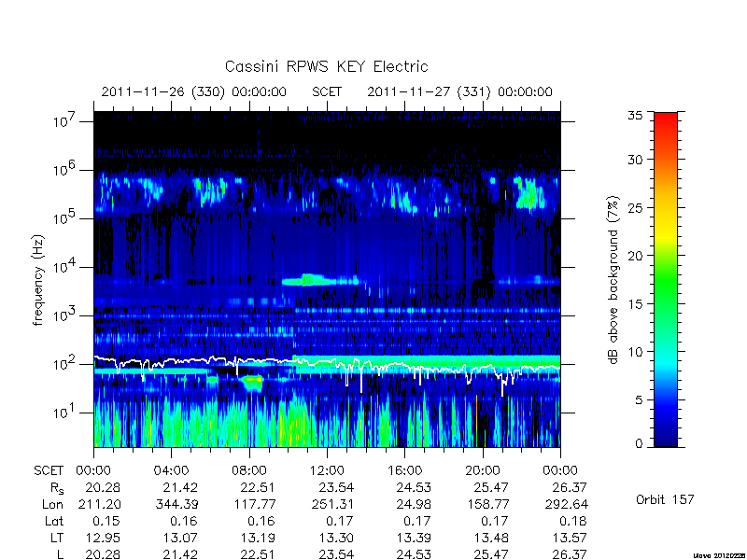Click the LT value '13.57'

(x=570, y=538)
